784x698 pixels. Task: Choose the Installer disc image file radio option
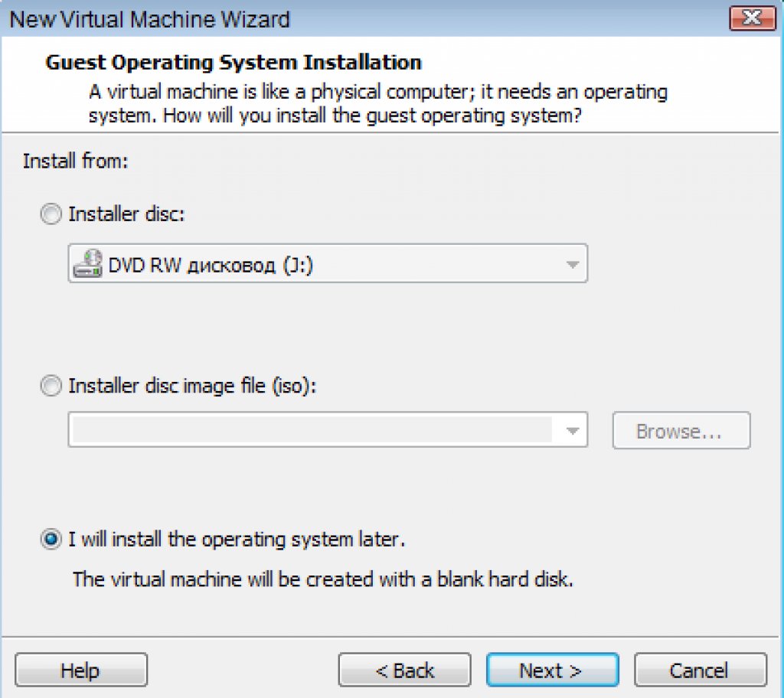pos(51,387)
